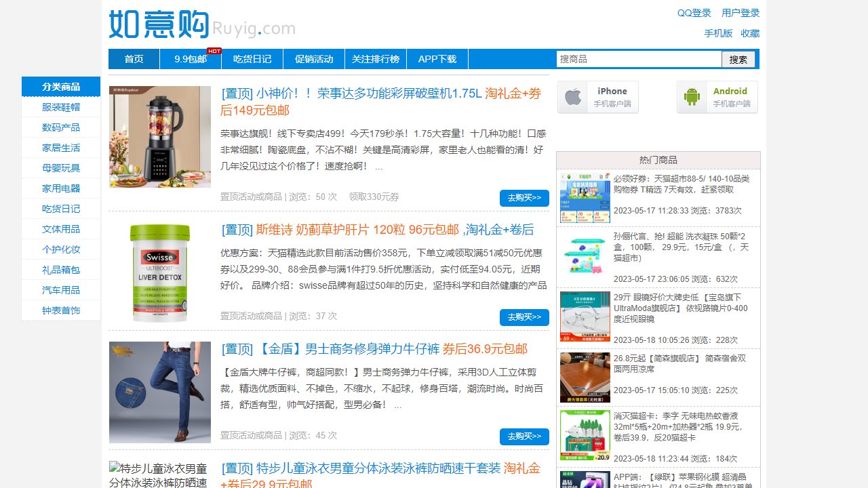This screenshot has width=868, height=488.
Task: Open the 29开 眼镜好价大牌史低 hot item link
Action: tap(681, 308)
